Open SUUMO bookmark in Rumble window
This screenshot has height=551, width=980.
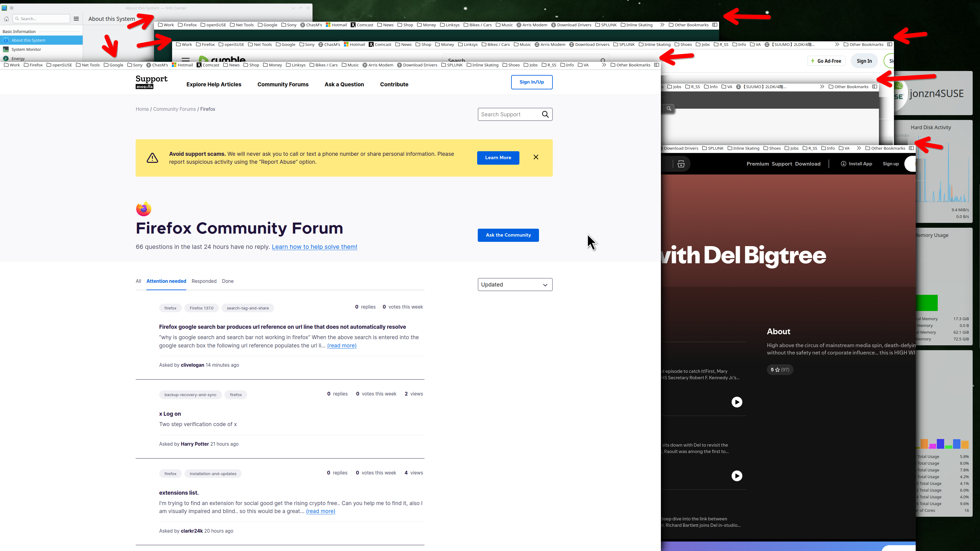tap(790, 44)
